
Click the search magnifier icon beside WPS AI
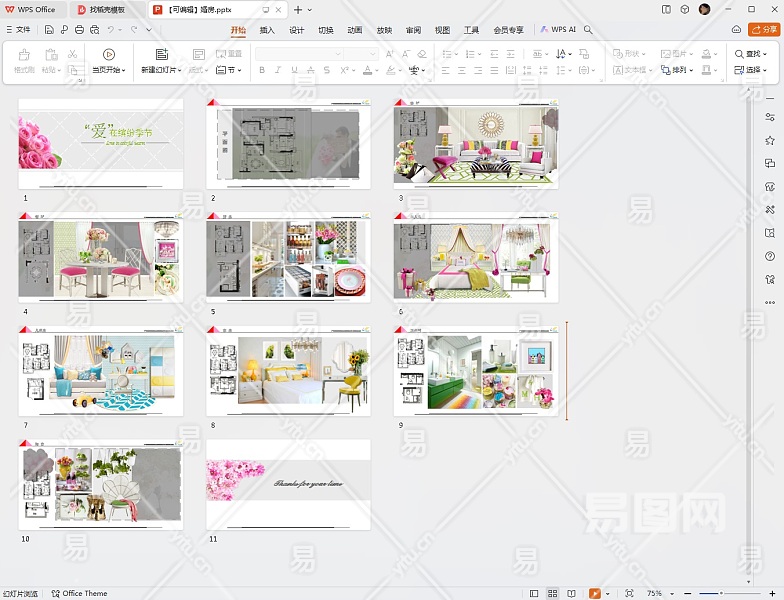tap(590, 30)
